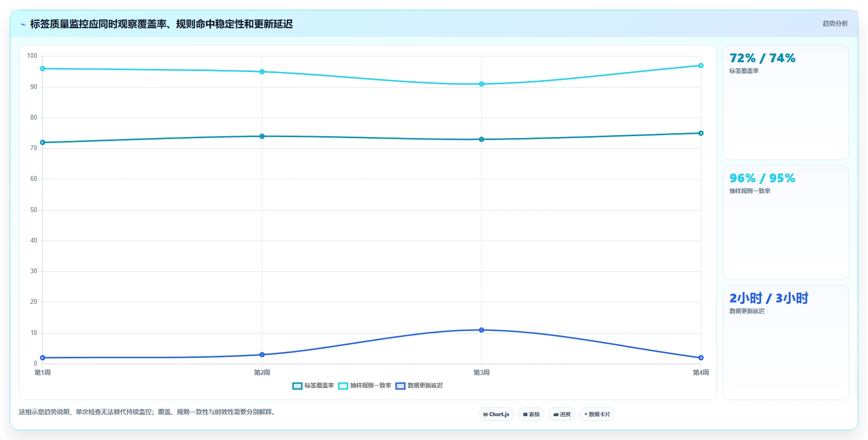Select the 表格 tag button
The image size is (868, 440).
[531, 414]
